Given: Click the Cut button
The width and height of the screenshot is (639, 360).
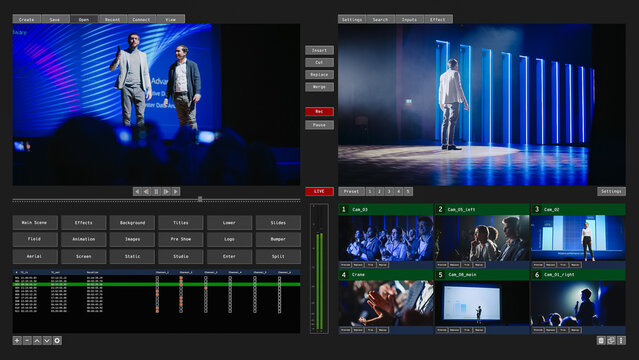Looking at the screenshot, I should click(x=320, y=62).
